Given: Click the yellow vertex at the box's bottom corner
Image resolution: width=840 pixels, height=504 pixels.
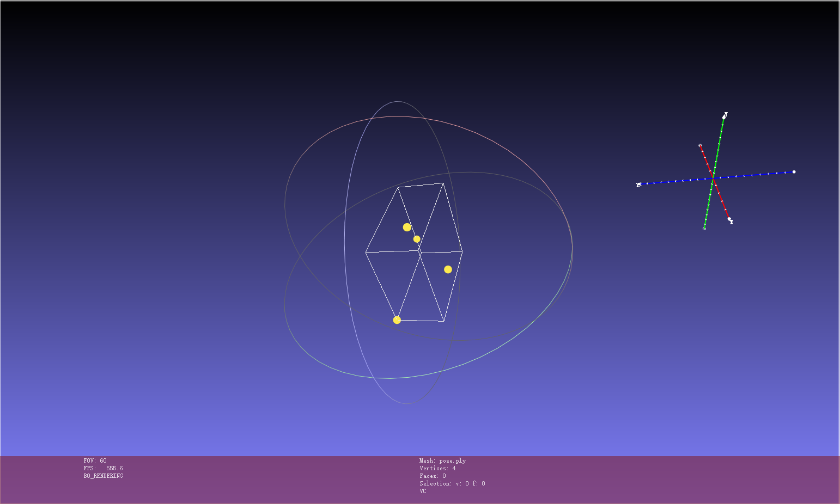Looking at the screenshot, I should [397, 320].
